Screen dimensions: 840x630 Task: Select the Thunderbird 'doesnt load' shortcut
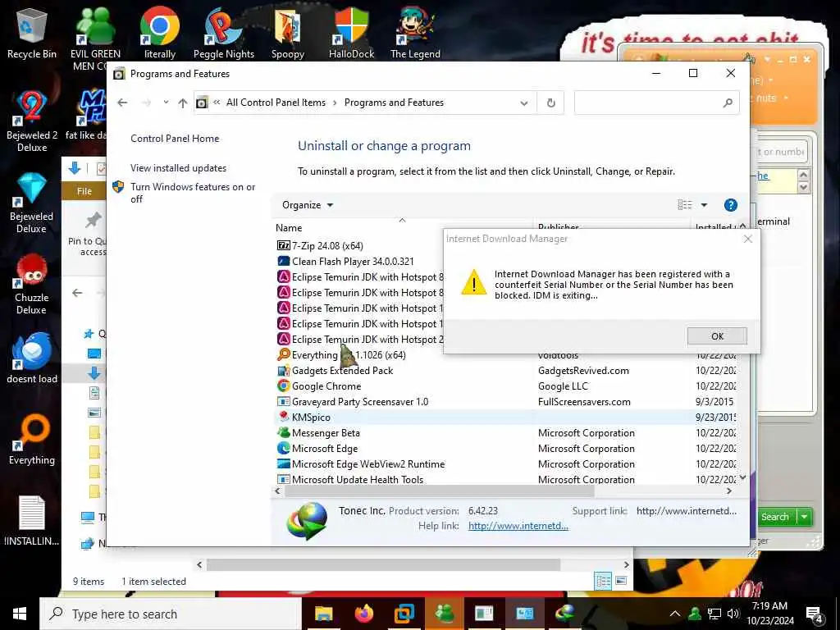click(32, 358)
